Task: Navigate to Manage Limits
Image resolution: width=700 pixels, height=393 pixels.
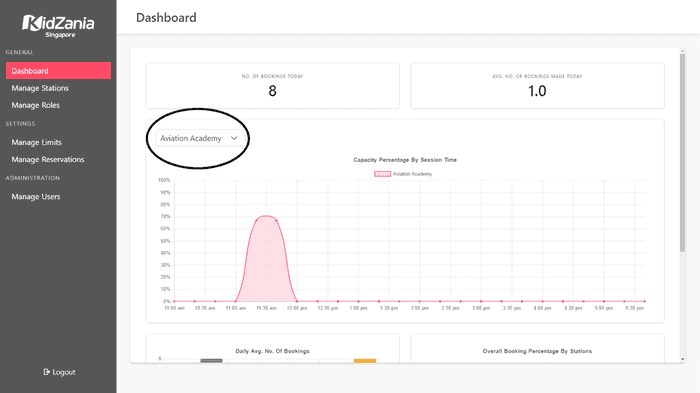Action: [37, 142]
